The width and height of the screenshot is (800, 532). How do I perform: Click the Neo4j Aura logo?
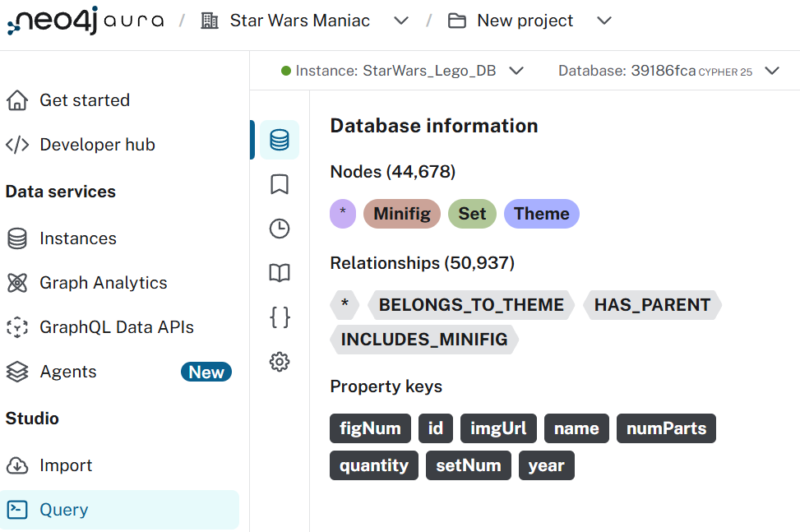pyautogui.click(x=86, y=21)
